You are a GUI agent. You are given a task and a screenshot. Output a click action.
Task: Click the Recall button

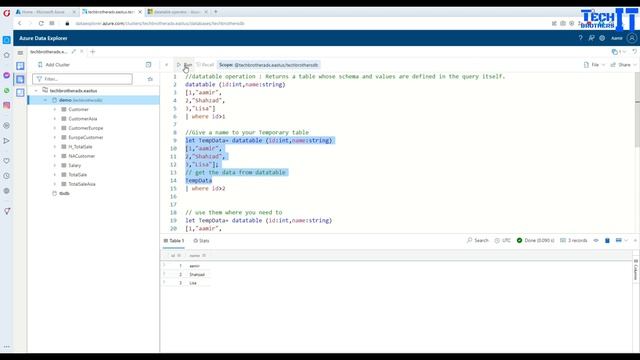[x=205, y=65]
